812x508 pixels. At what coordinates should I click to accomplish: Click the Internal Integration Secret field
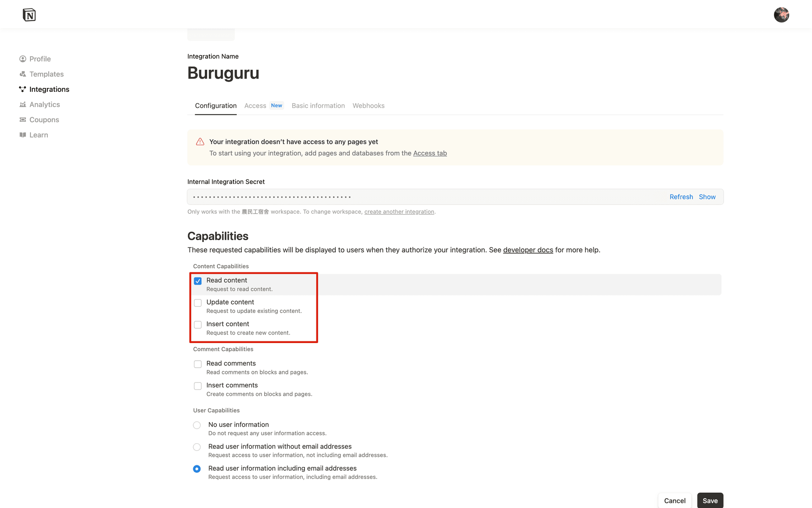(x=423, y=197)
